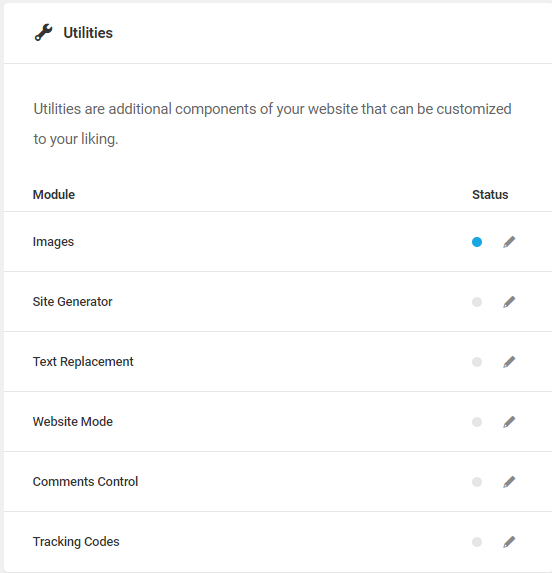The image size is (552, 573).
Task: Turn on Comments Control status dot
Action: pyautogui.click(x=477, y=482)
